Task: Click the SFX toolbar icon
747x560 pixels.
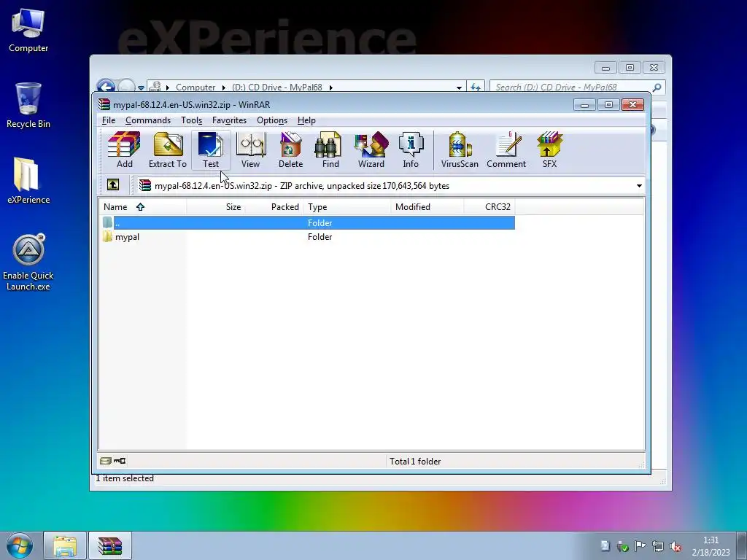Action: [549, 150]
